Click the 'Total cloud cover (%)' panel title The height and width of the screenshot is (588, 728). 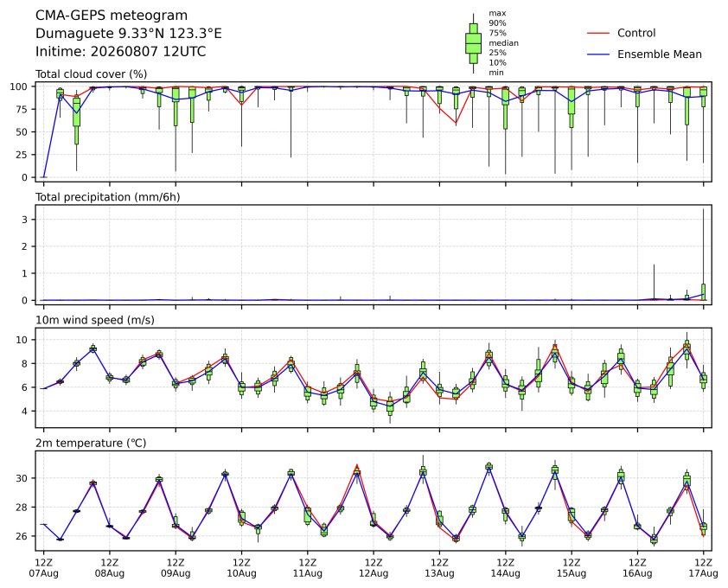(x=92, y=74)
